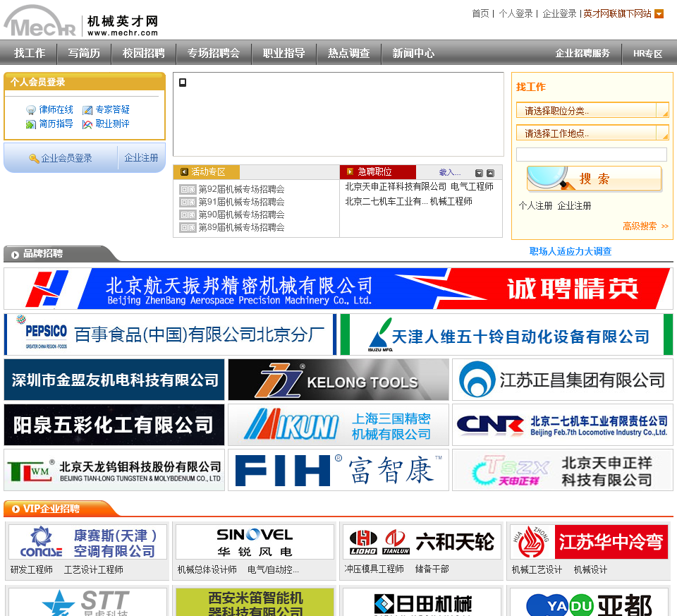The image size is (677, 616).
Task: Open the CNR 北京二七机车工业 banner
Action: click(563, 425)
